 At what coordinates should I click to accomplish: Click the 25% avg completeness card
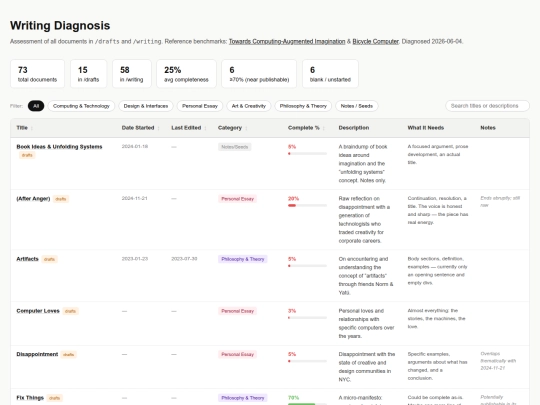click(x=186, y=74)
